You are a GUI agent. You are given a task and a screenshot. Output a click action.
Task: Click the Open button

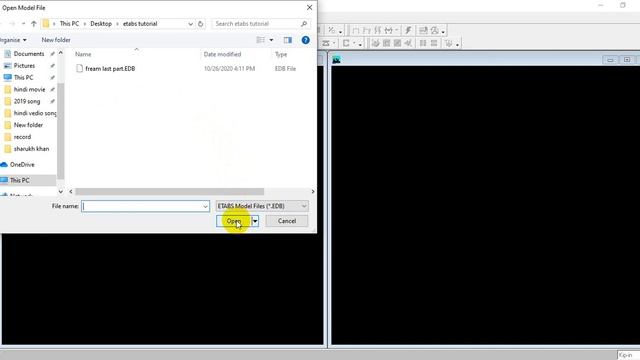(233, 221)
